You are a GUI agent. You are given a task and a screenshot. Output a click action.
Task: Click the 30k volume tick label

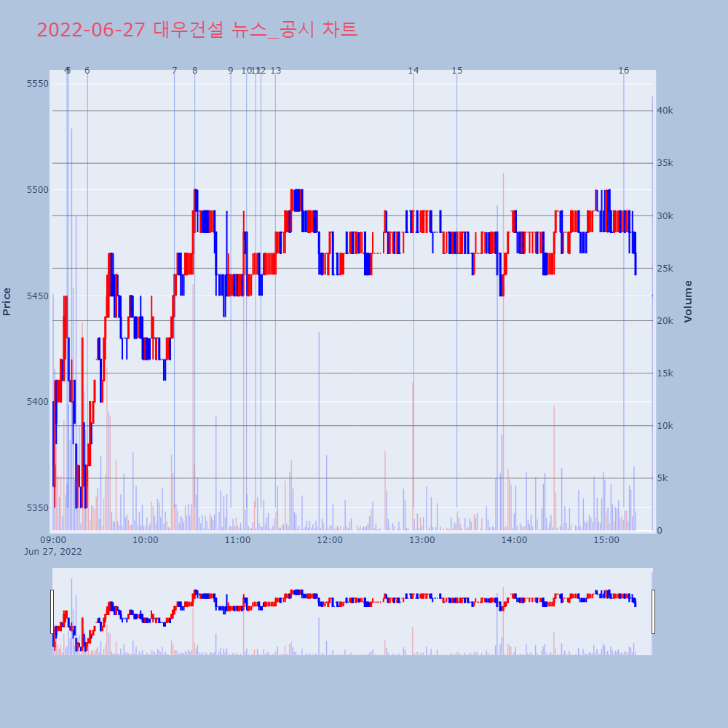pos(665,216)
